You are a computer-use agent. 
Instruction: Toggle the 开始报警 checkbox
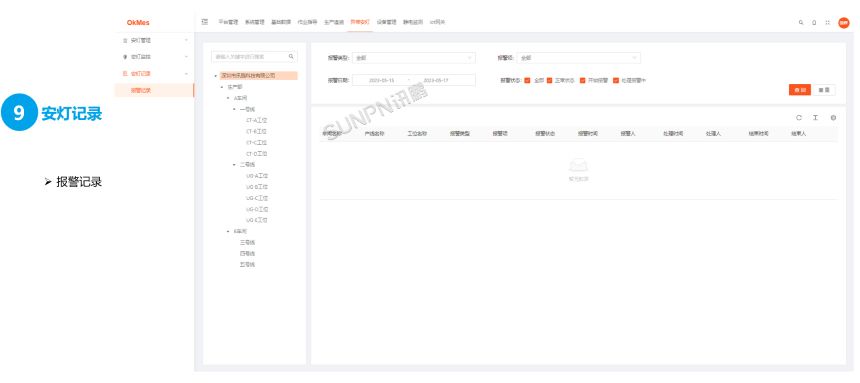click(x=582, y=80)
